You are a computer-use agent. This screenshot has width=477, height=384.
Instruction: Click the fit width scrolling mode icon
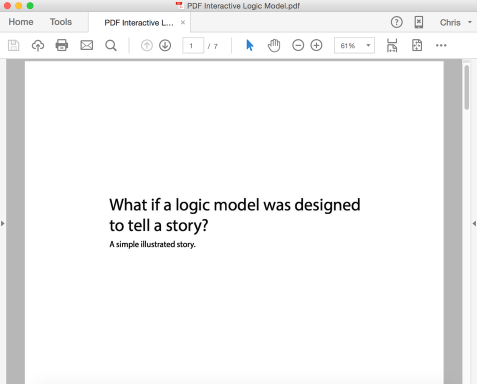392,45
